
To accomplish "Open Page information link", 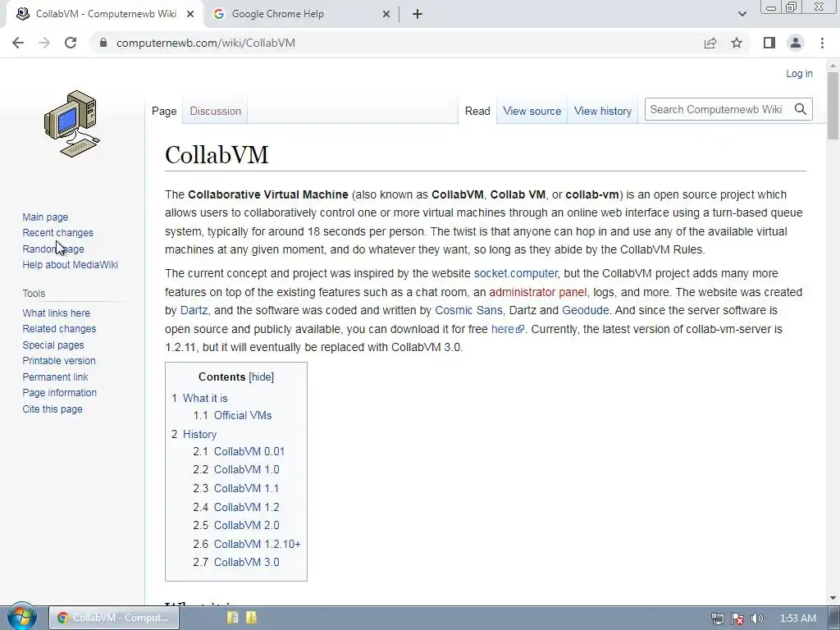I will pos(59,393).
